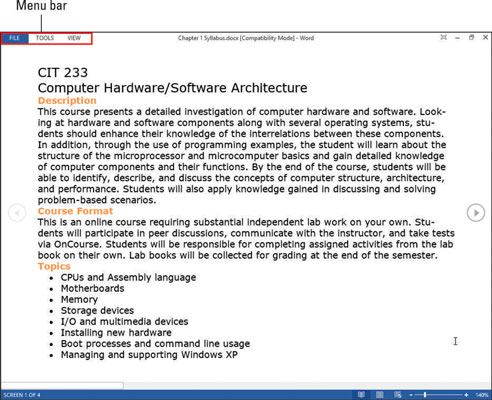Close the Word window
Viewport: 492px width, 400px height.
coord(485,37)
